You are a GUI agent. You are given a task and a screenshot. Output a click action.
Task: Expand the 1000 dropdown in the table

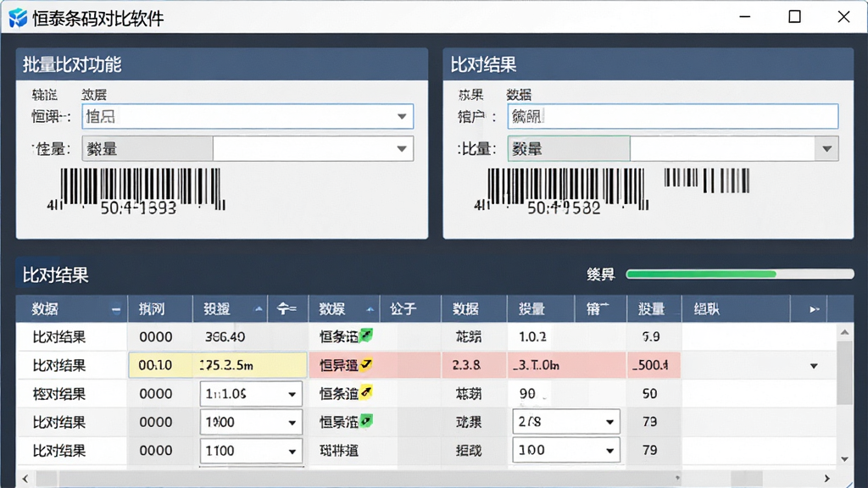pos(292,423)
